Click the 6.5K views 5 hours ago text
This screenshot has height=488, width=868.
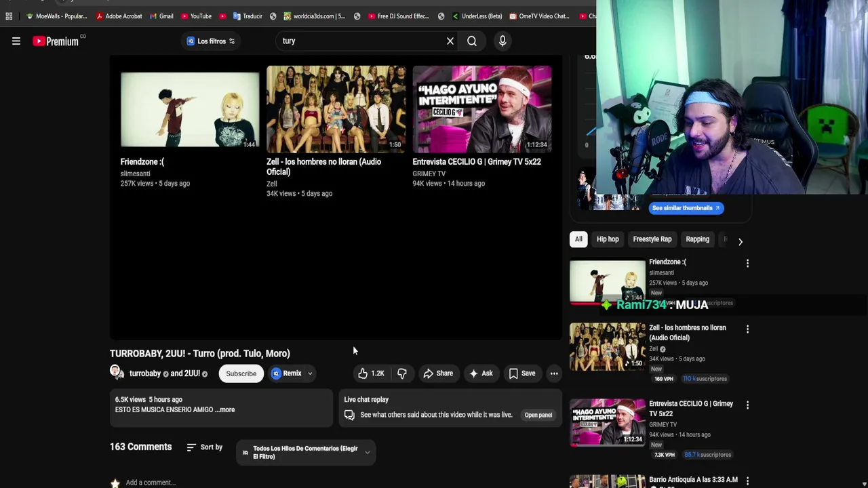(x=149, y=400)
